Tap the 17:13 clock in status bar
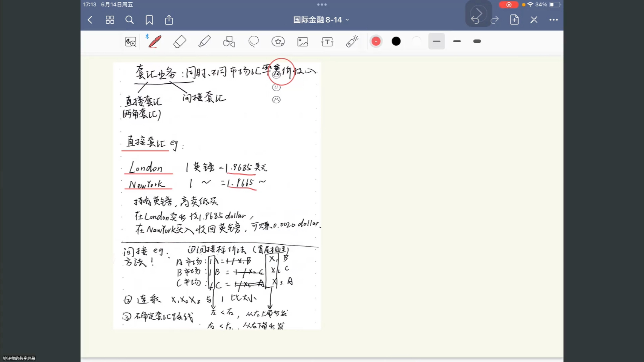 click(90, 5)
